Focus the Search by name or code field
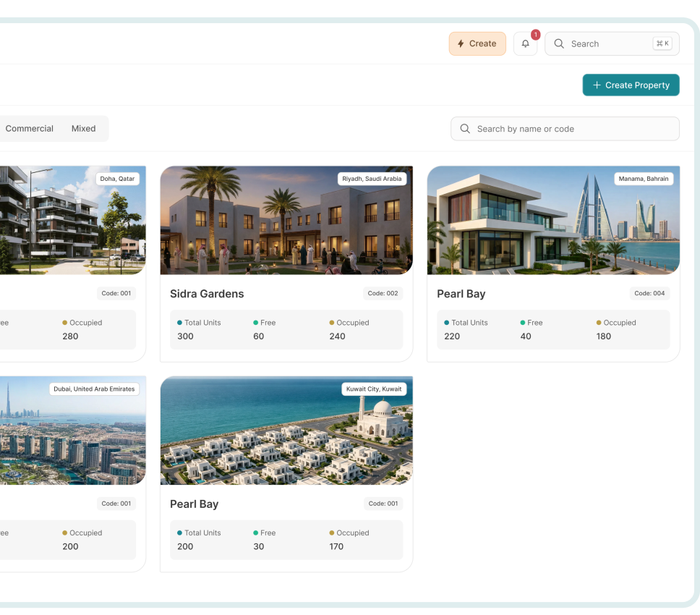This screenshot has width=700, height=615. 571,129
